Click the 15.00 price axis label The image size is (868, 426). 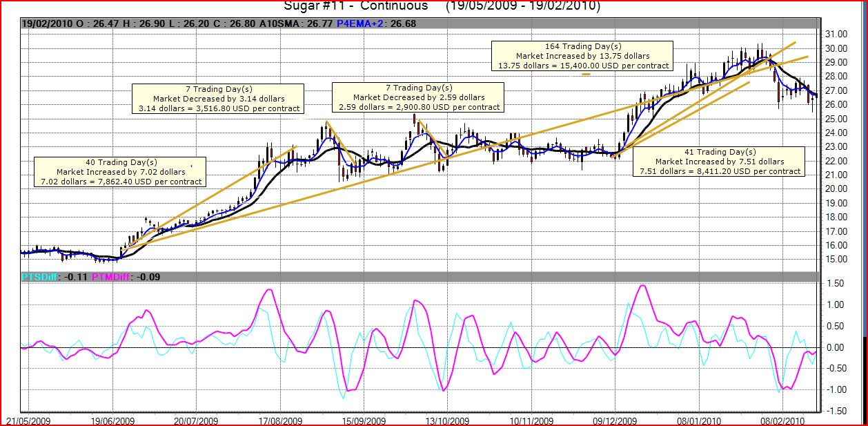point(836,260)
